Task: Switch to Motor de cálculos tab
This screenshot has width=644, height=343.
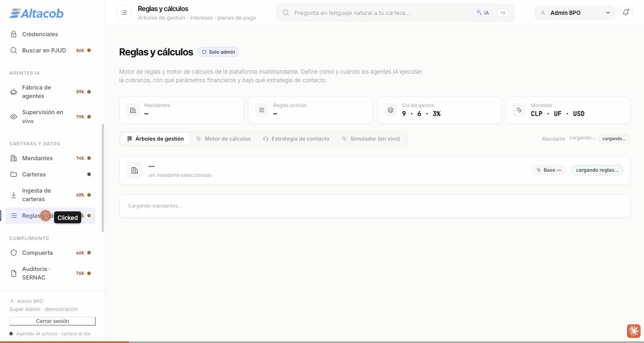Action: coord(224,138)
